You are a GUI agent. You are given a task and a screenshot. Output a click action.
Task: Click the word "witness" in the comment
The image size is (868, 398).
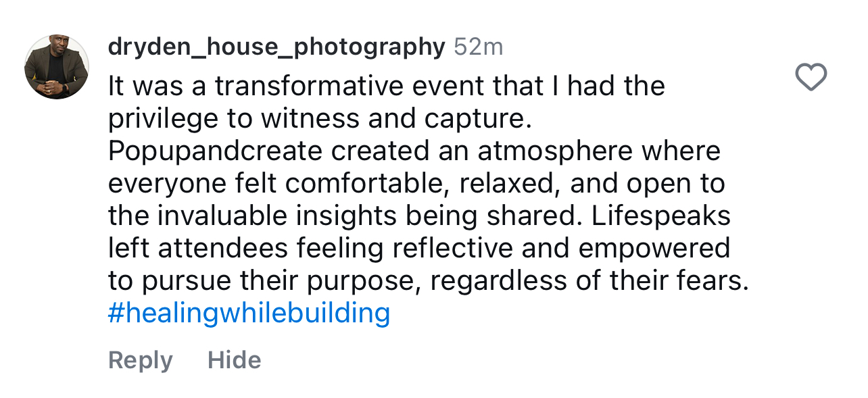click(310, 119)
